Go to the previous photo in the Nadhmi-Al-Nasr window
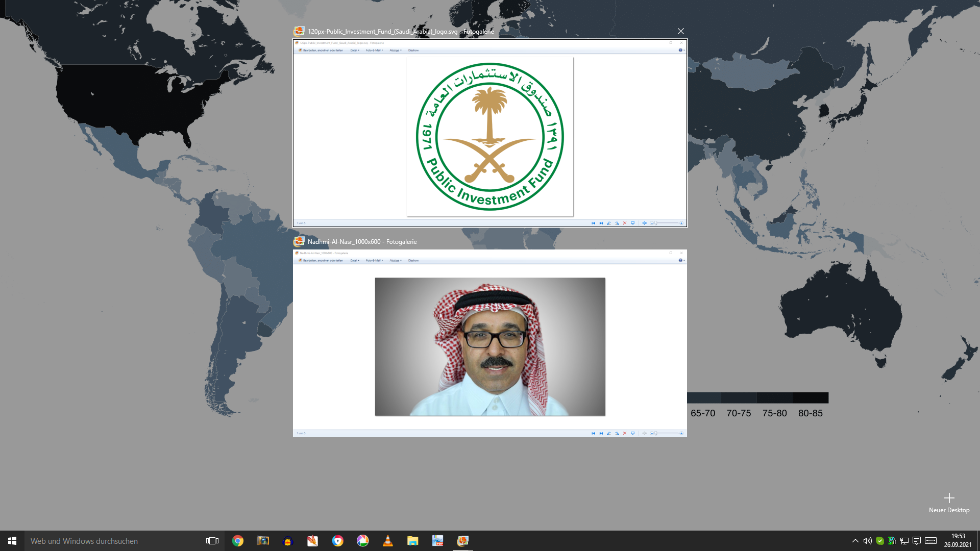Viewport: 980px width, 551px height. [x=593, y=433]
